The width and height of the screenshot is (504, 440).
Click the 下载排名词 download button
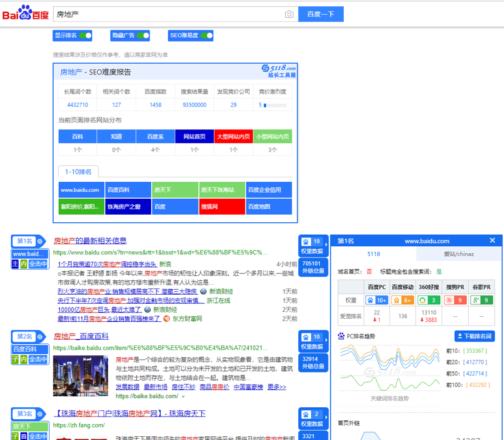point(474,336)
